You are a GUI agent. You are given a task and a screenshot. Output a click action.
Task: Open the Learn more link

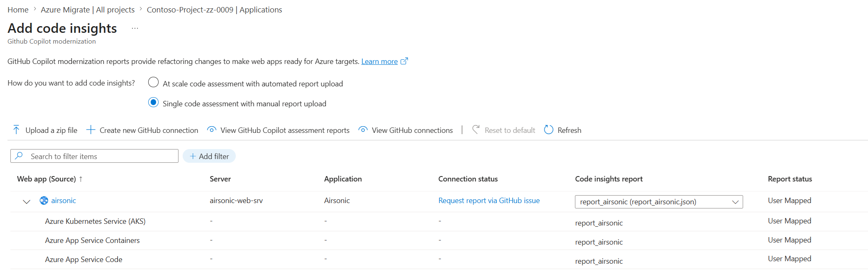tap(379, 61)
